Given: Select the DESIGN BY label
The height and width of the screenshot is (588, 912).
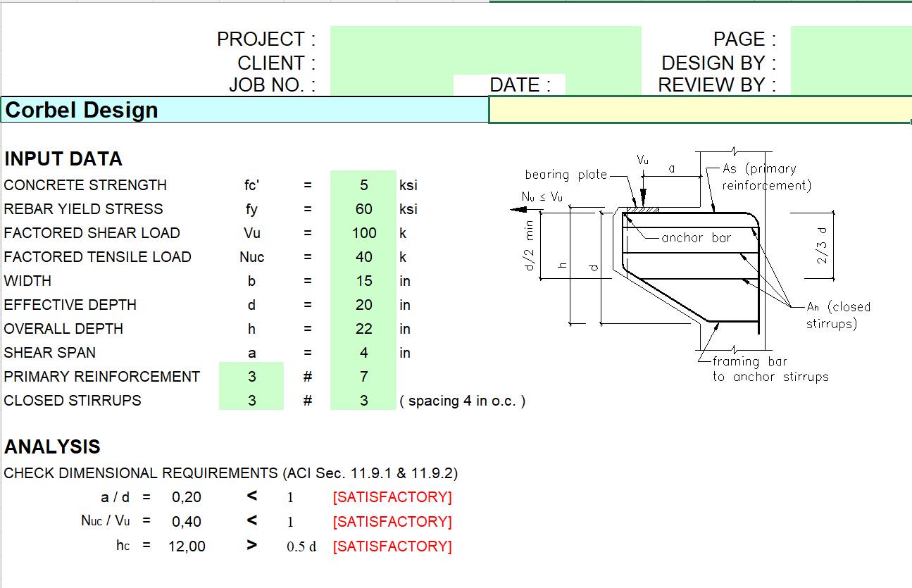Looking at the screenshot, I should (x=718, y=63).
